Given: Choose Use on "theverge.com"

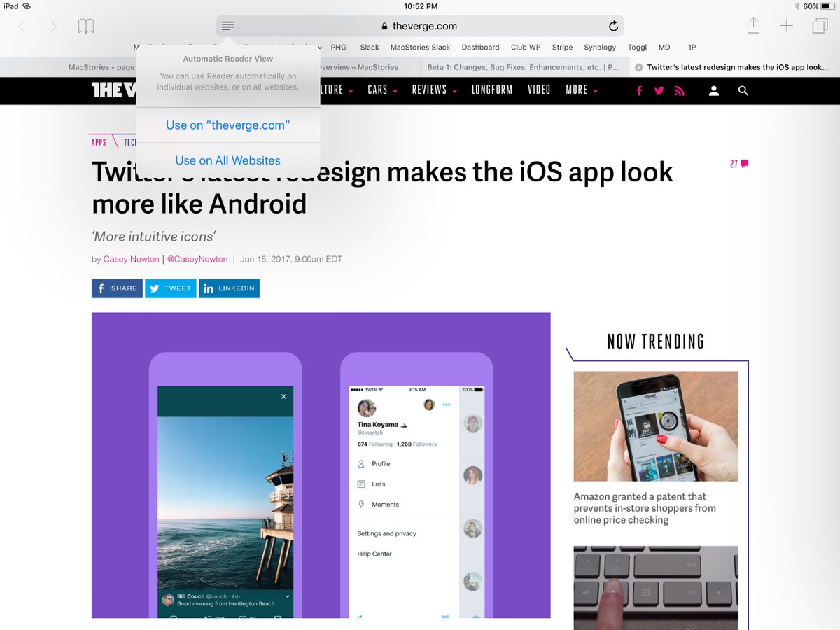Looking at the screenshot, I should click(x=228, y=125).
